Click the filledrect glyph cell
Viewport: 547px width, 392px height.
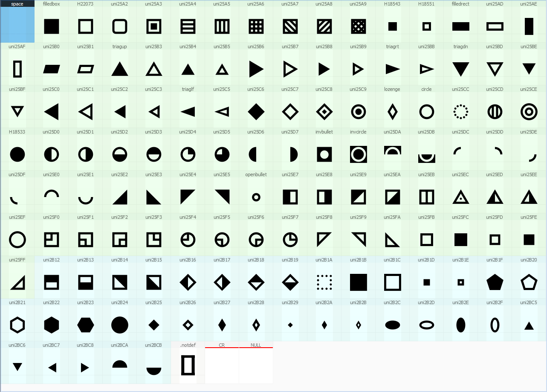460,26
